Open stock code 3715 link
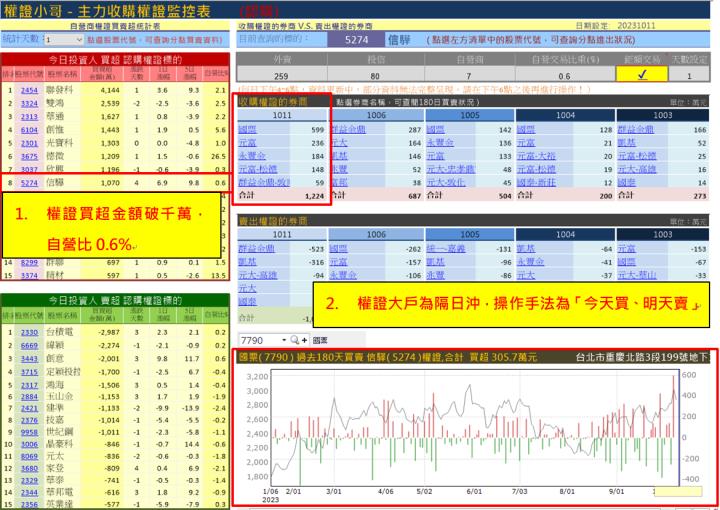Image resolution: width=720 pixels, height=510 pixels. click(x=29, y=372)
